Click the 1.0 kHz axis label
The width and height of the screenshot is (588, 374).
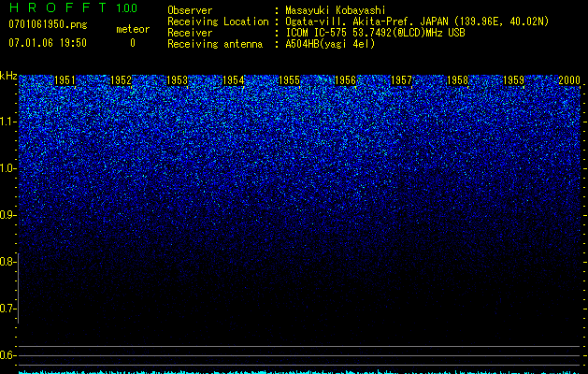[x=7, y=168]
